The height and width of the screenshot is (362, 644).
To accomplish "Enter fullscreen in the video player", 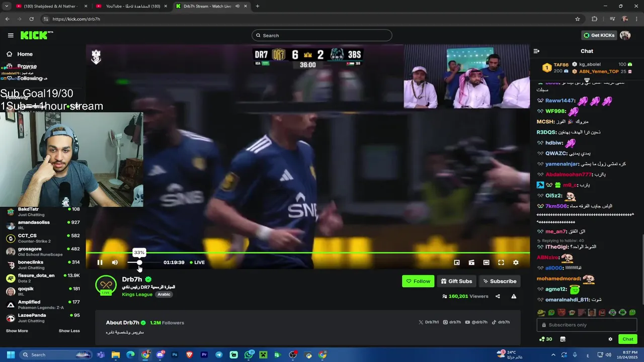I will [501, 262].
